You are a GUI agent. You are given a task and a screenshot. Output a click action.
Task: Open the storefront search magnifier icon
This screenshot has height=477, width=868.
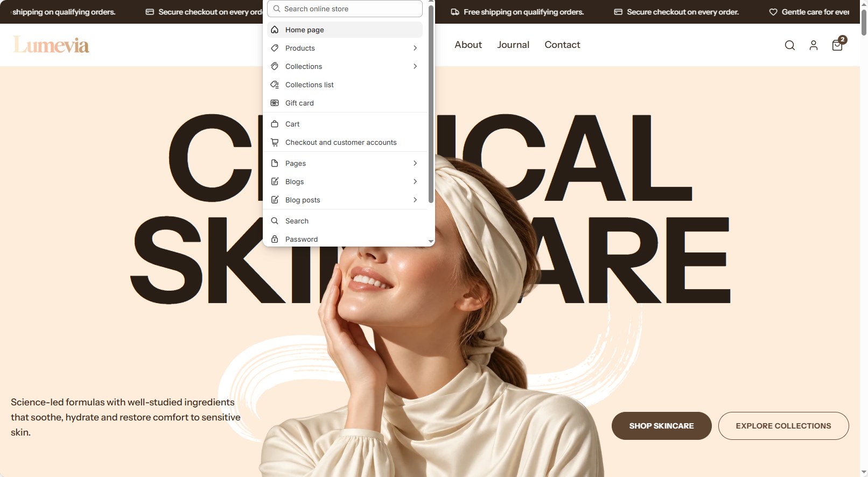(x=790, y=45)
